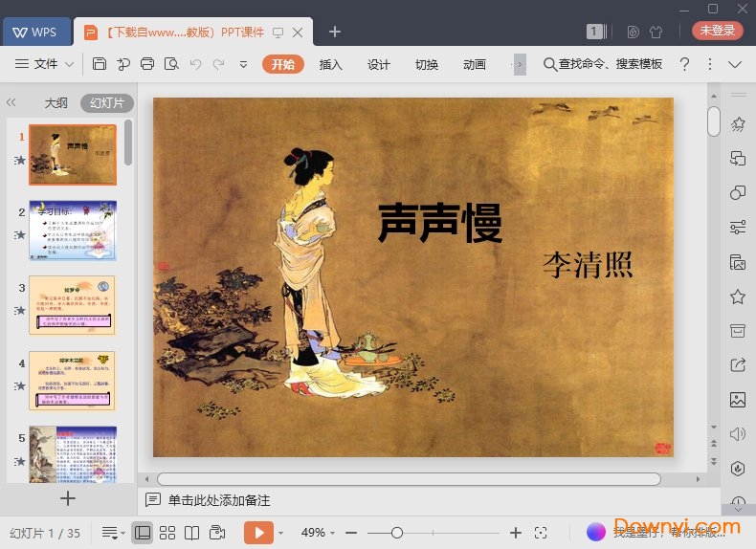Select slide 4 thumbnail
The image size is (756, 549).
pyautogui.click(x=73, y=381)
